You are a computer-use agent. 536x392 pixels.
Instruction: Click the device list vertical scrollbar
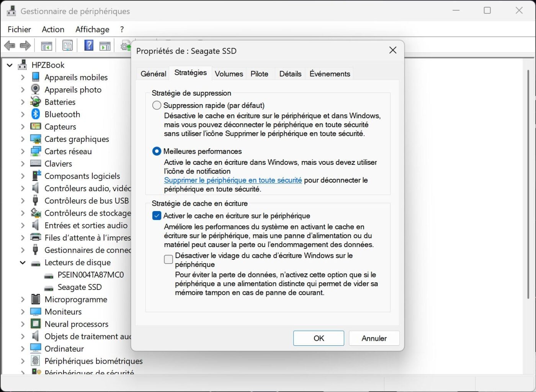(x=528, y=184)
